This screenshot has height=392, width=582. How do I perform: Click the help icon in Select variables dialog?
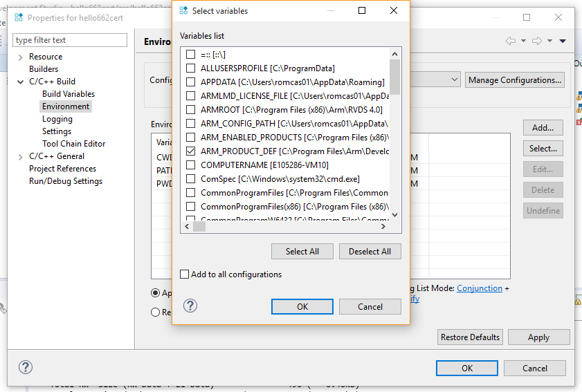190,306
